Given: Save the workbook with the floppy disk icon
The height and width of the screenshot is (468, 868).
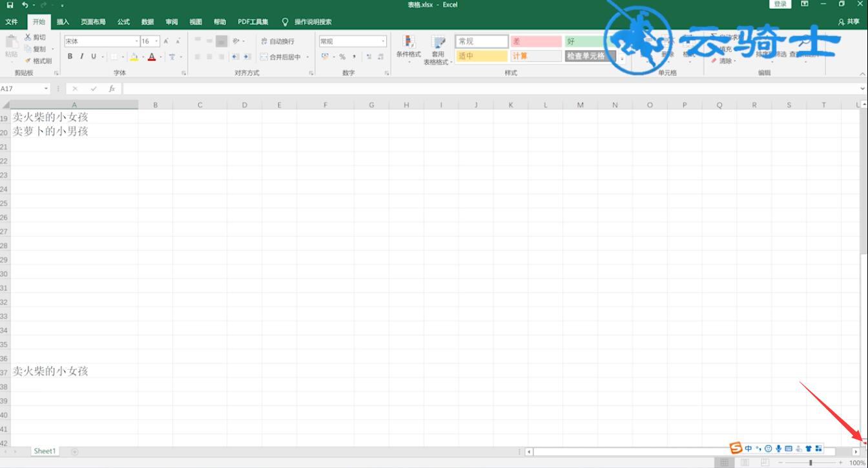Looking at the screenshot, I should 10,5.
